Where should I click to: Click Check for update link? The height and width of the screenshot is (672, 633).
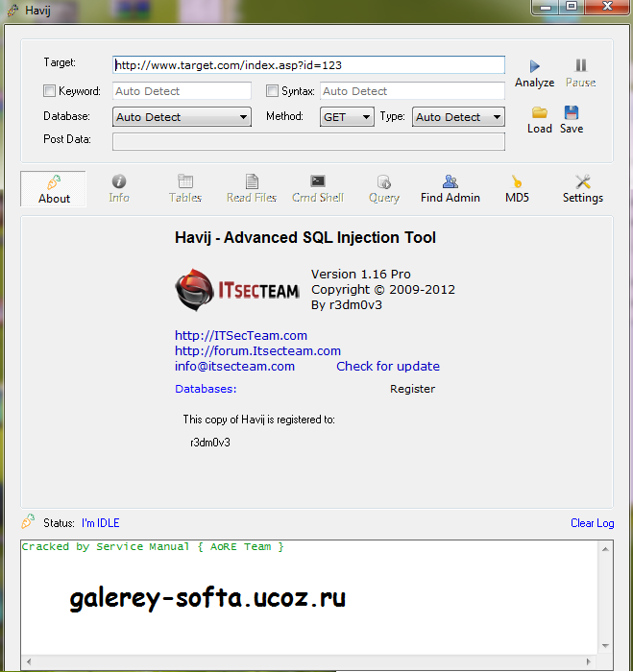[388, 366]
